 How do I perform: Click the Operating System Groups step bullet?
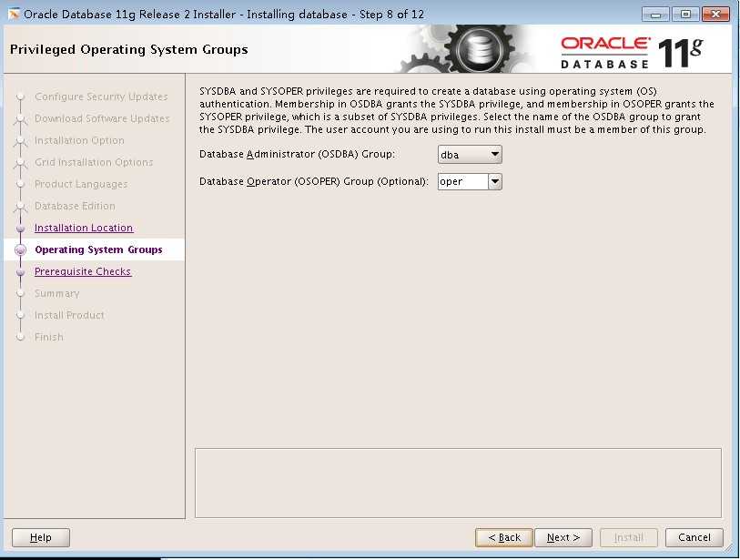(x=20, y=249)
